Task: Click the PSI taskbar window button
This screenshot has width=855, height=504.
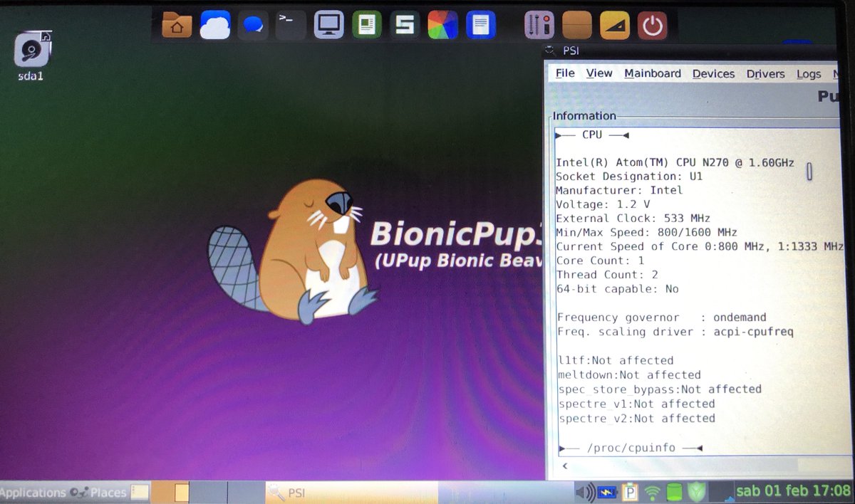Action: pos(351,493)
